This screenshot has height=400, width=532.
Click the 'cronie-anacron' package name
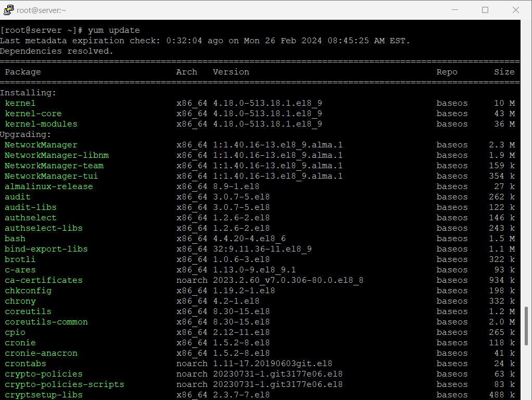coord(41,353)
